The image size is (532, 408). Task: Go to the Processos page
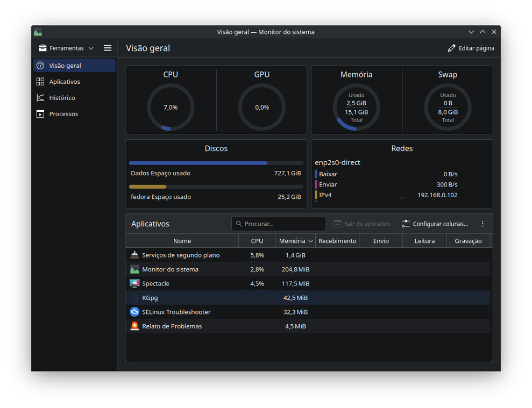74,114
